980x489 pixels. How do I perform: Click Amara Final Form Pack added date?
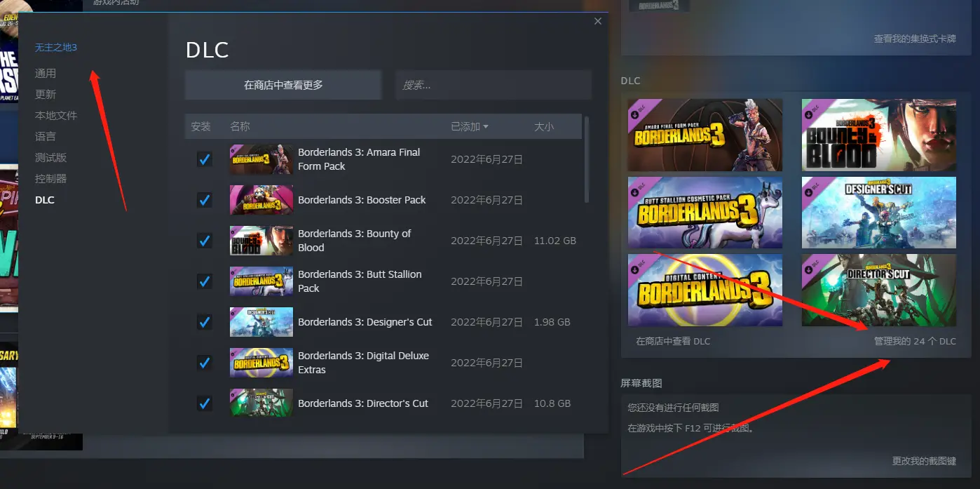click(487, 159)
